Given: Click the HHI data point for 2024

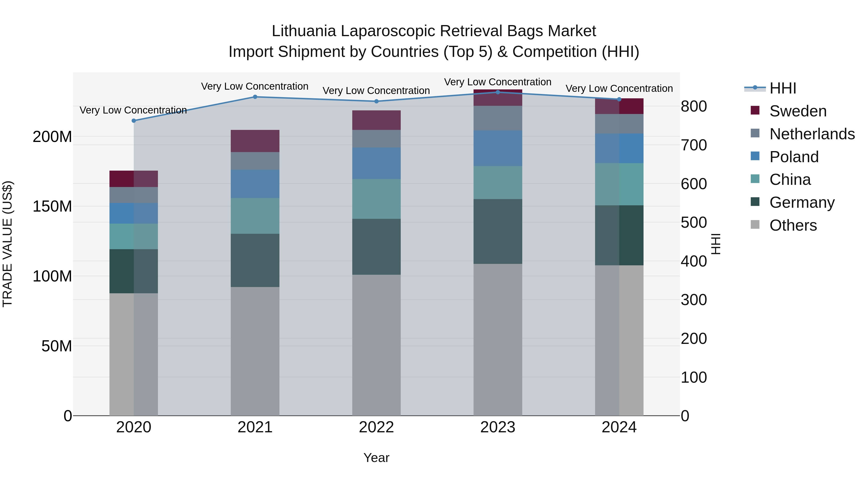Looking at the screenshot, I should (619, 99).
